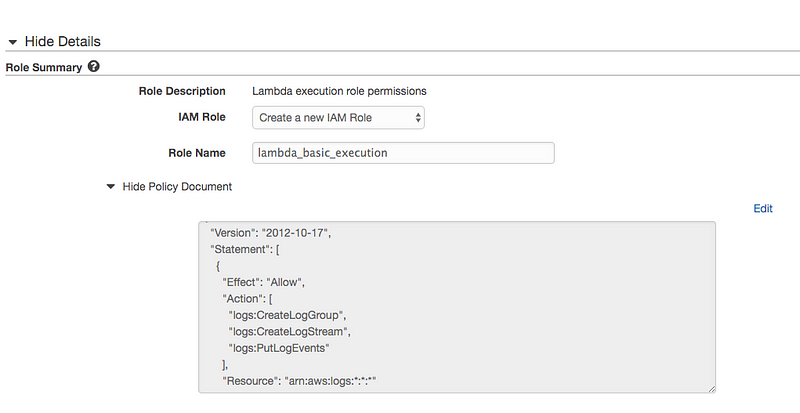The image size is (800, 413).
Task: Click the policy textarea resize handle
Action: point(710,387)
